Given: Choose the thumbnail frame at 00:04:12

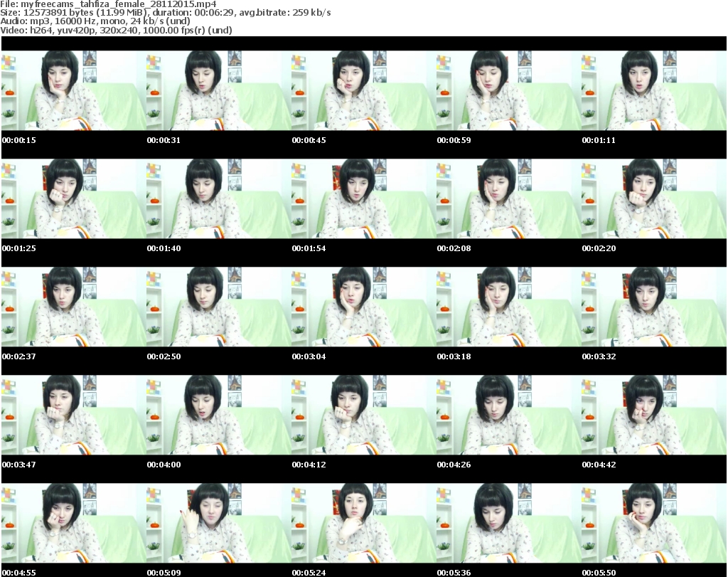Looking at the screenshot, I should coord(364,415).
